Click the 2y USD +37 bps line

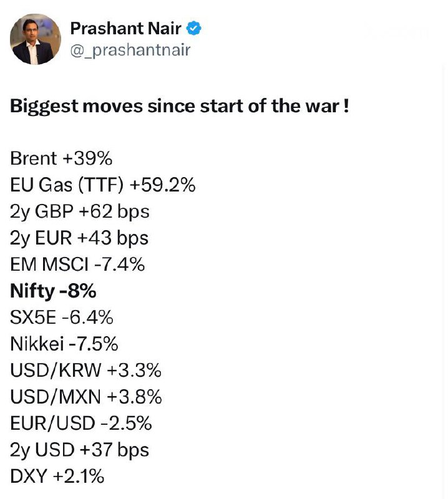click(80, 450)
